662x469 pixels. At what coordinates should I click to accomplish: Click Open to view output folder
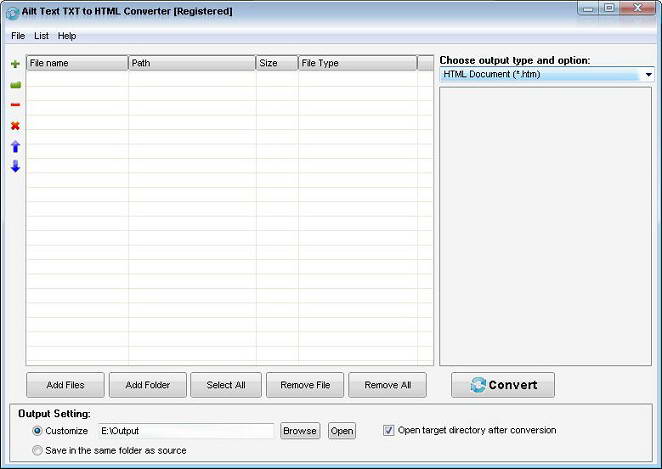[342, 431]
